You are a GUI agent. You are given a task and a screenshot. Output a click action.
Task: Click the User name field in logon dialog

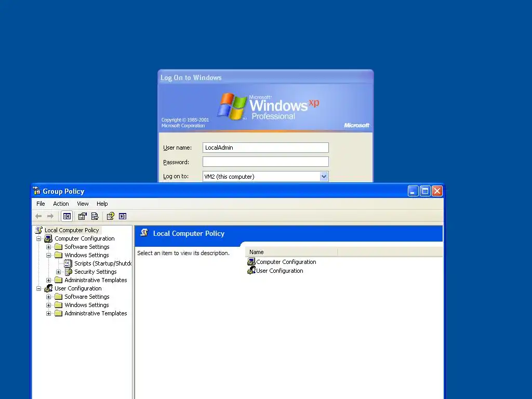(265, 148)
